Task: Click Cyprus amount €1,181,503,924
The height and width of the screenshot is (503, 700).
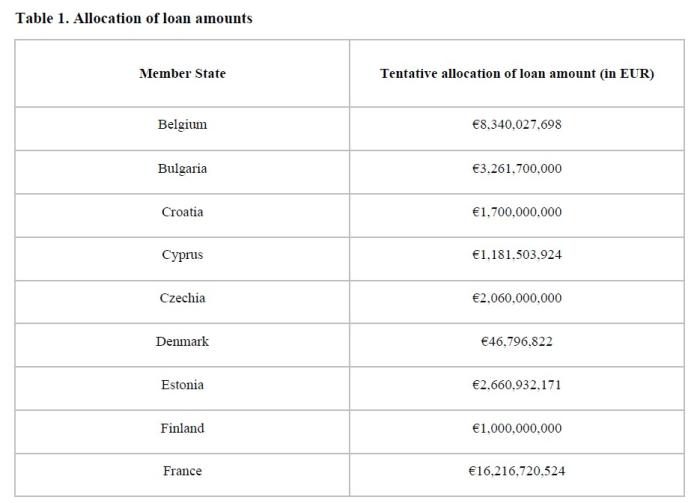Action: coord(517,254)
